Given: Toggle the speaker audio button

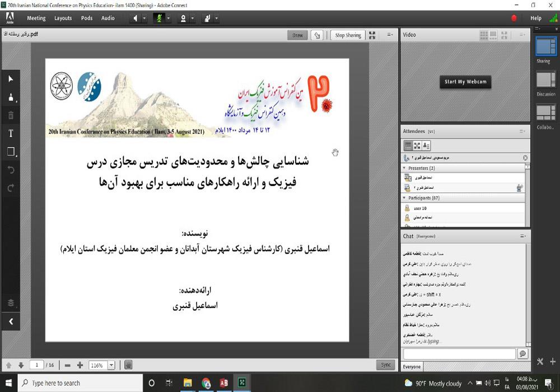Looking at the screenshot, I should [x=135, y=18].
